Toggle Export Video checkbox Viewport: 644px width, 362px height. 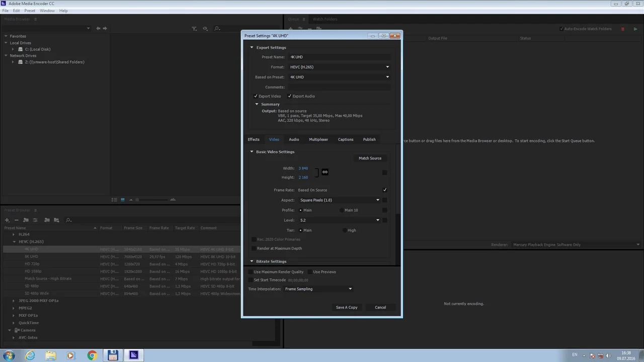coord(256,96)
